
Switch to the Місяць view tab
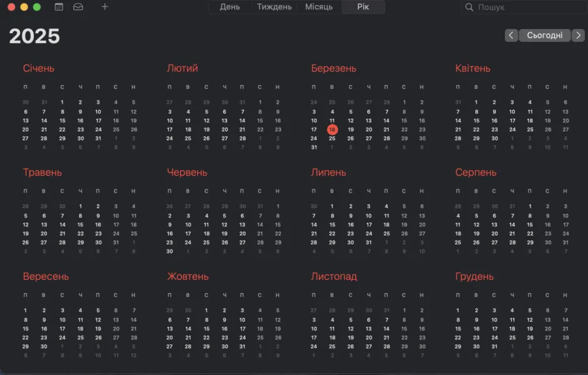[x=319, y=7]
